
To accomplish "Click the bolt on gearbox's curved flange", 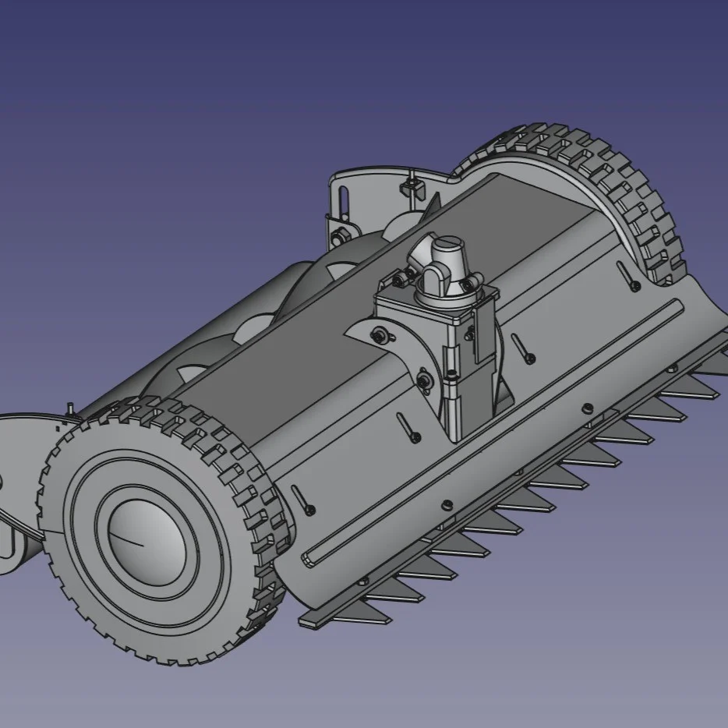I will tap(380, 336).
